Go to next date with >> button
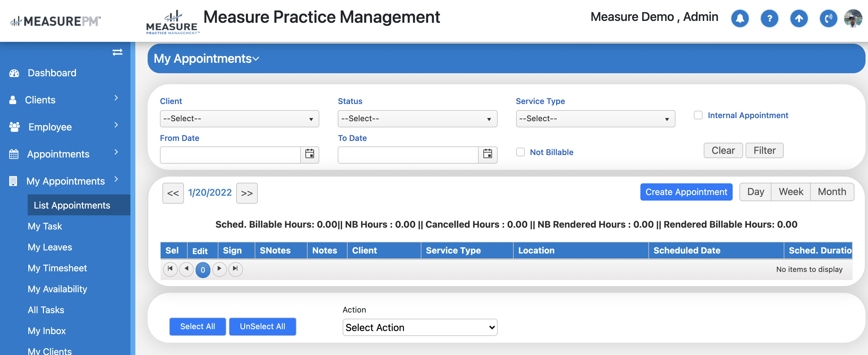This screenshot has height=355, width=868. click(247, 193)
